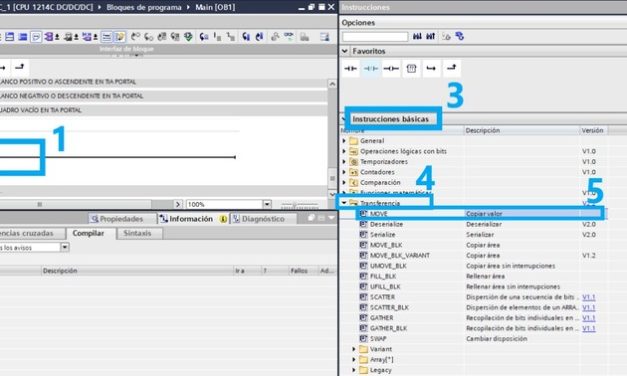Image resolution: width=627 pixels, height=376 pixels.
Task: Click search upward icon in Opciones
Action: pos(430,36)
